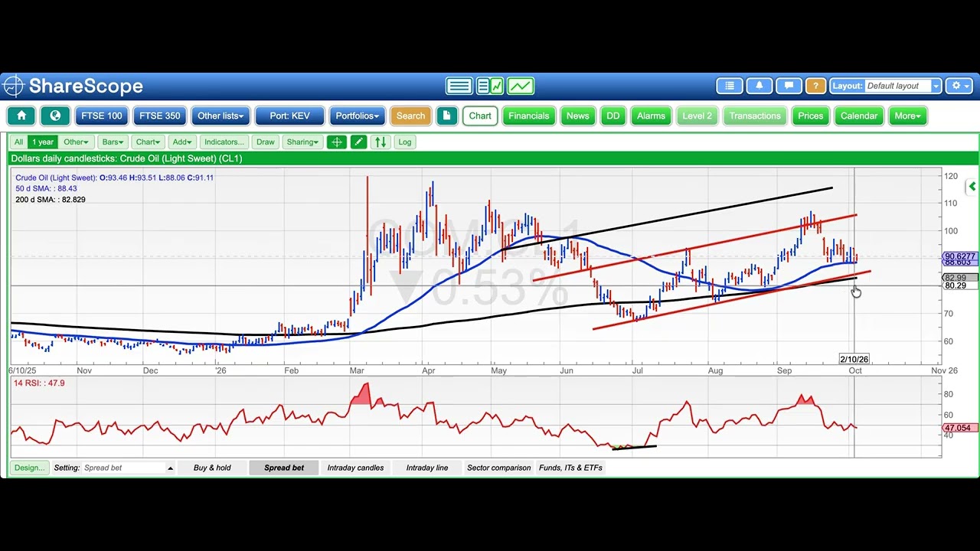Expand the side panel arrow at chart edge
980x551 pixels.
(972, 186)
